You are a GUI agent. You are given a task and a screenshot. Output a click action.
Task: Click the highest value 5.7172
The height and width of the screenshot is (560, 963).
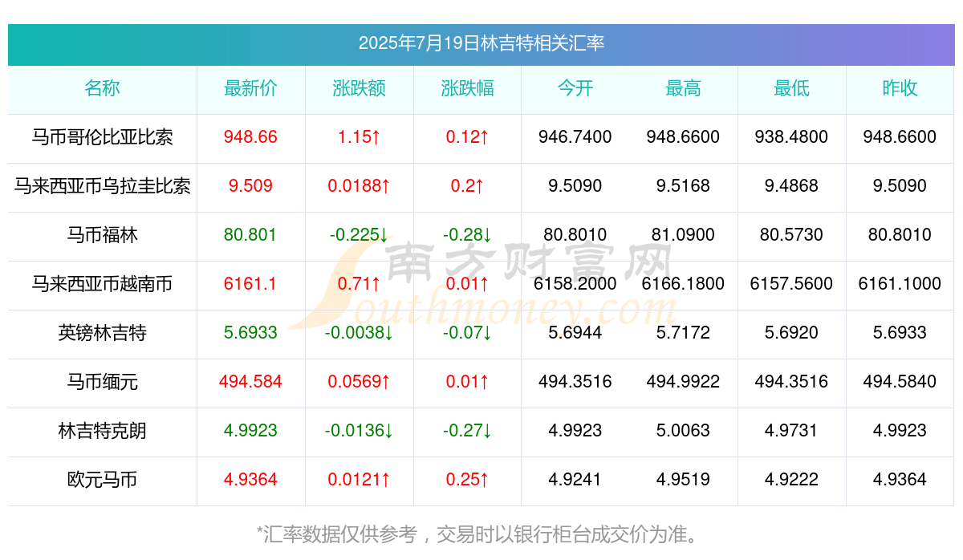click(683, 333)
